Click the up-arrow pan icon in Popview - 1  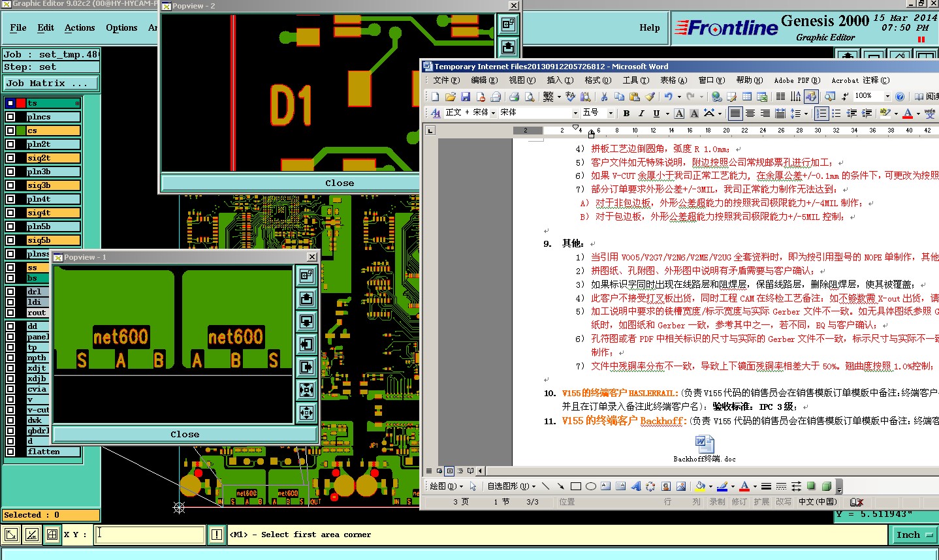[x=306, y=298]
